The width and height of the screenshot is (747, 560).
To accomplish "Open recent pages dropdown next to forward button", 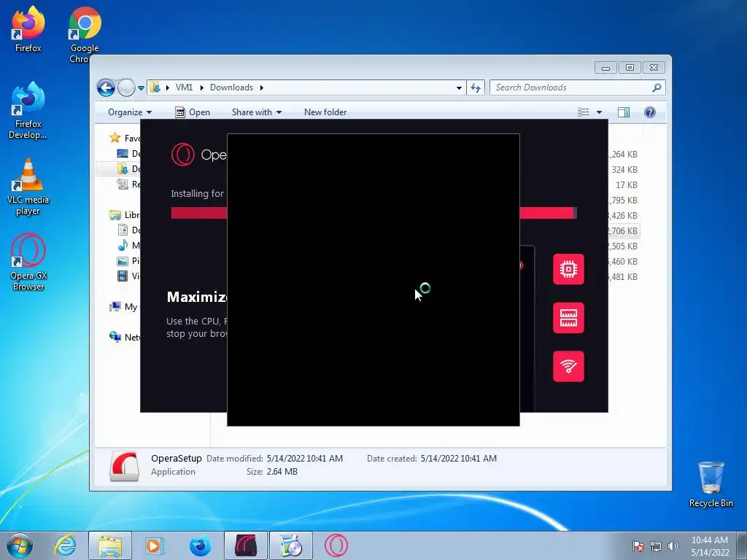I will click(x=141, y=88).
